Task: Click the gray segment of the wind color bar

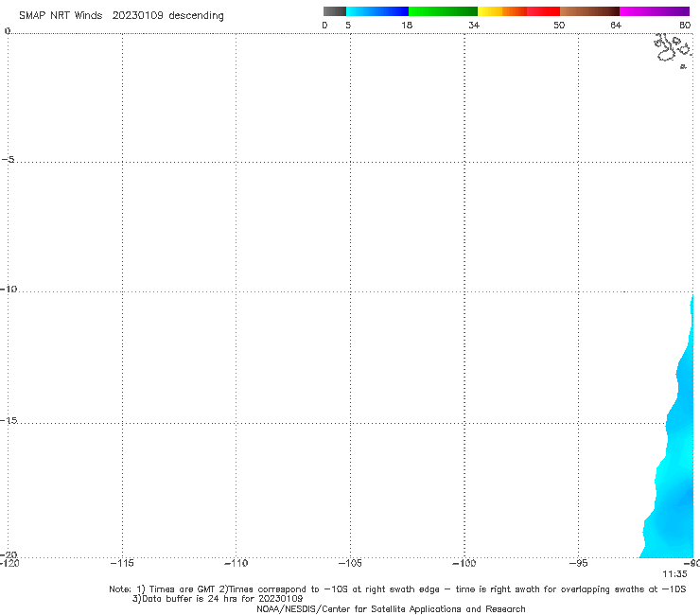Action: (334, 11)
